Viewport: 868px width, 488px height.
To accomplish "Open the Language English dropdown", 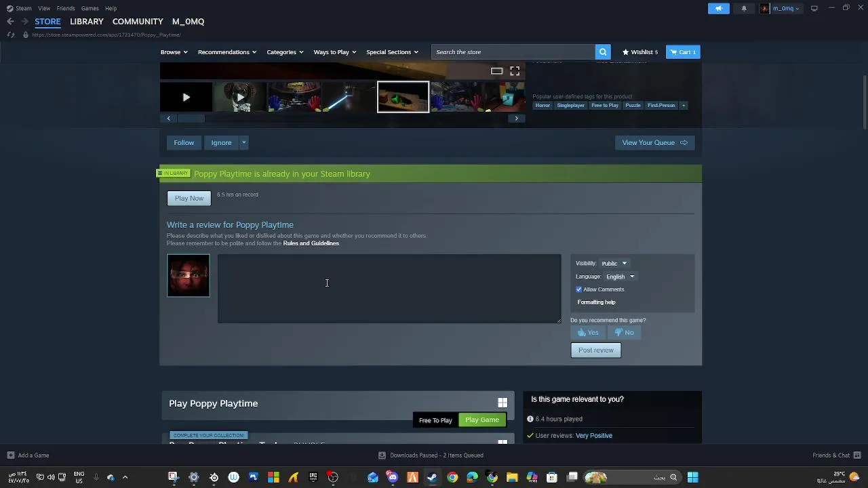I will click(x=620, y=277).
